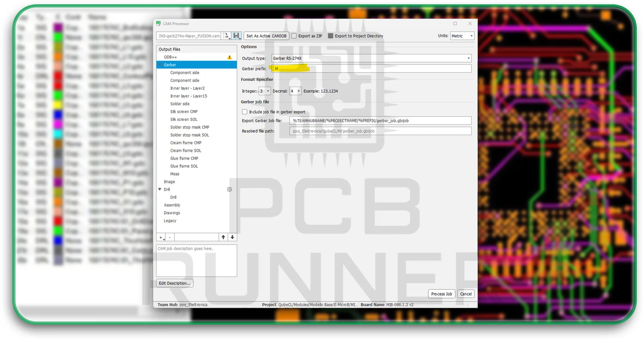Enable Export as ZIP checkbox

294,36
